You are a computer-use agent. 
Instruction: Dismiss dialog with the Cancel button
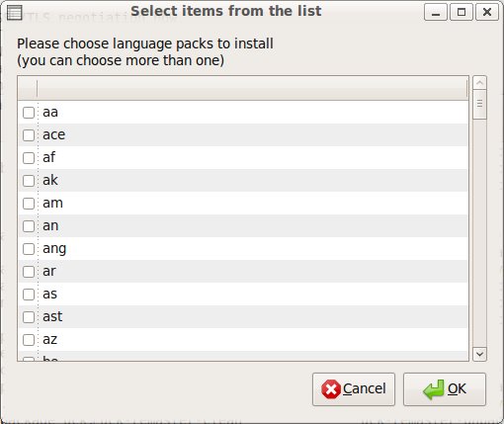354,389
